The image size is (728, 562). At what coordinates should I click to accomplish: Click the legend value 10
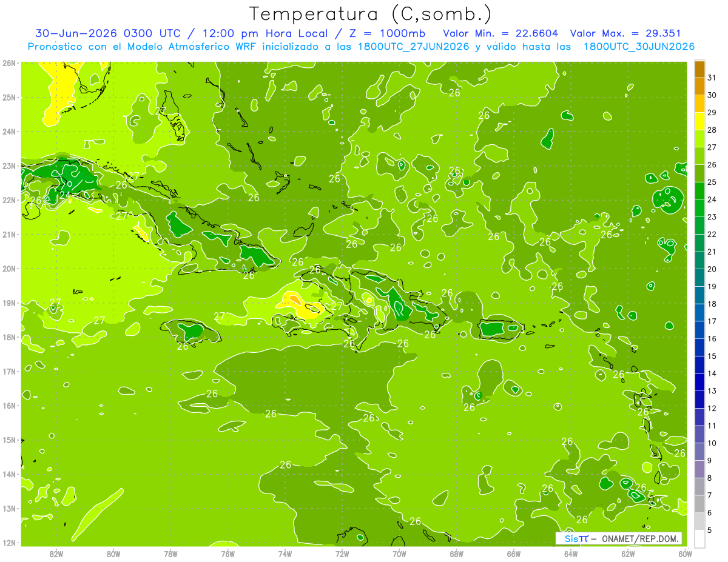712,443
